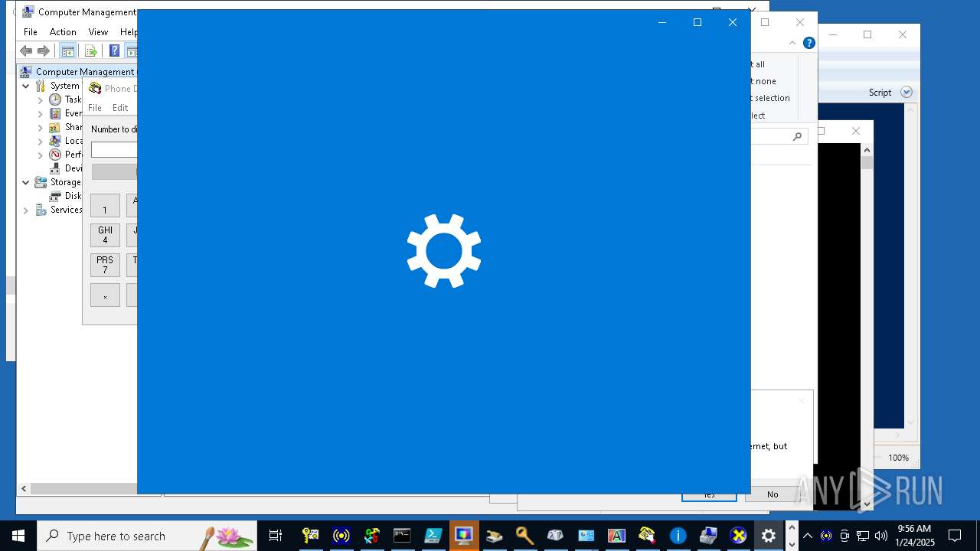
Task: Click No button in background dialog
Action: click(x=773, y=494)
